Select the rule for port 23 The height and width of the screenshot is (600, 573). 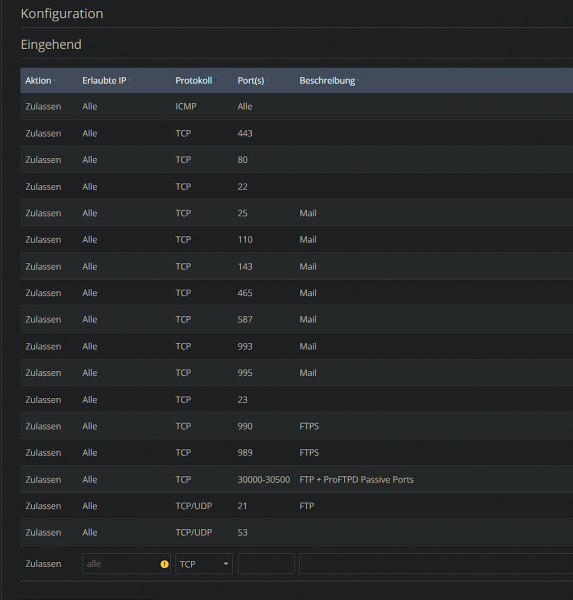[297, 399]
